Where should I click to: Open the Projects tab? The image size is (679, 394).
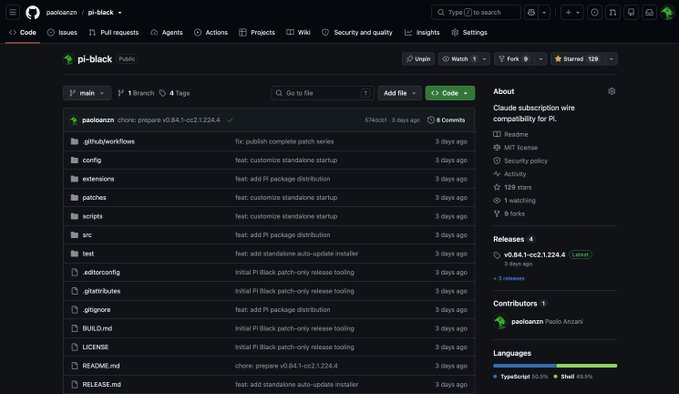pos(257,32)
